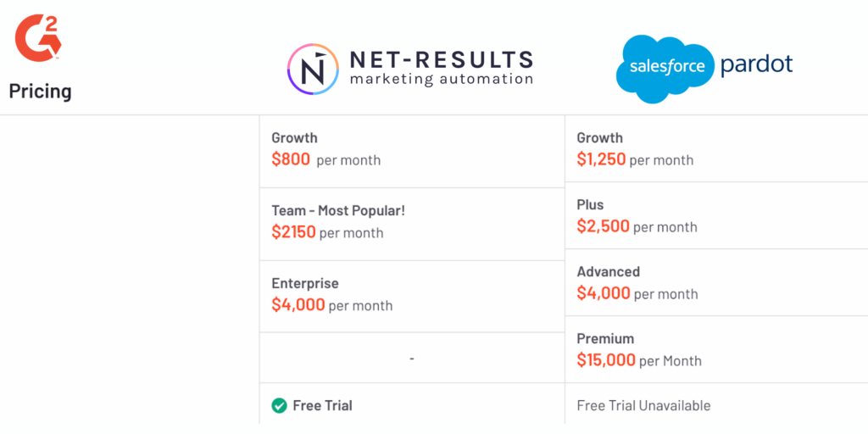Viewport: 868px width, 434px height.
Task: Click the $2150 per month price
Action: (327, 232)
